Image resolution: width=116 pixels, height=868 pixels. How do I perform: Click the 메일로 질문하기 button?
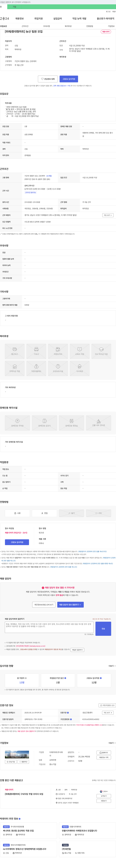click(x=78, y=650)
